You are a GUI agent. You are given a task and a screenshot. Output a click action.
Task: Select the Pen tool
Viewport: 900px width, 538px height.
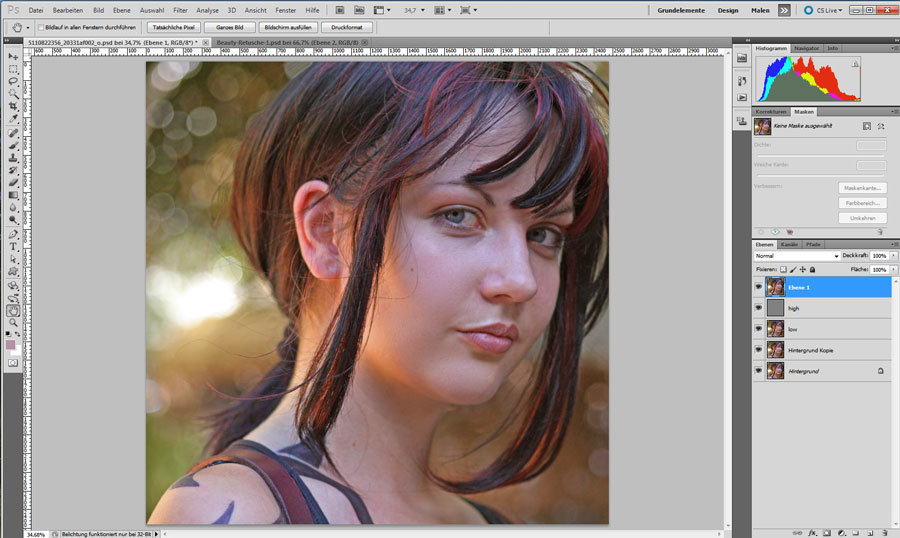pos(13,234)
